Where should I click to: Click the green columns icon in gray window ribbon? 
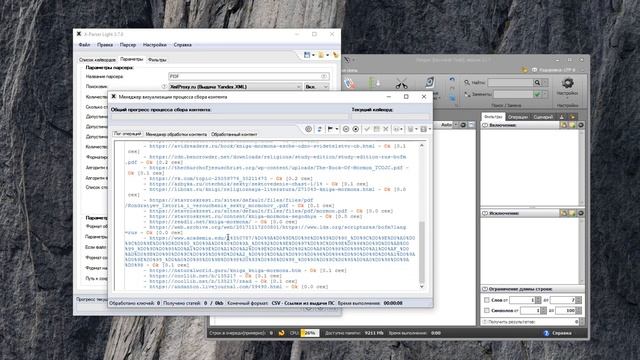(374, 83)
